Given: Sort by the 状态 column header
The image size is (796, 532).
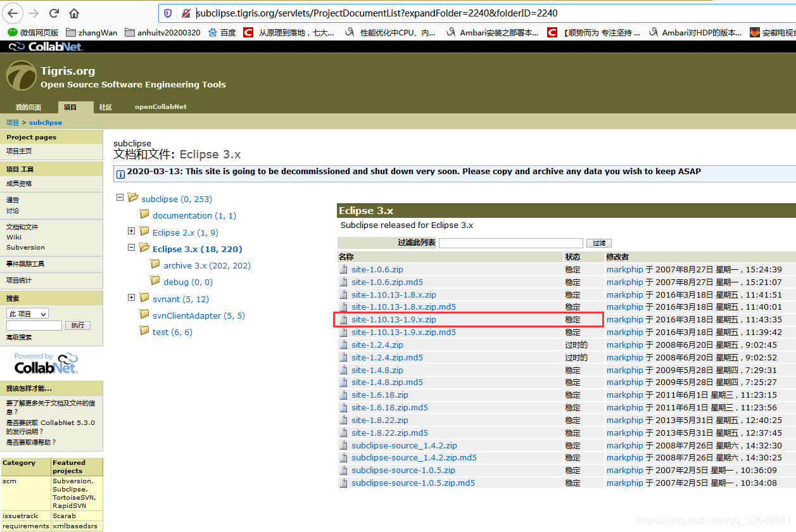Looking at the screenshot, I should click(x=572, y=257).
